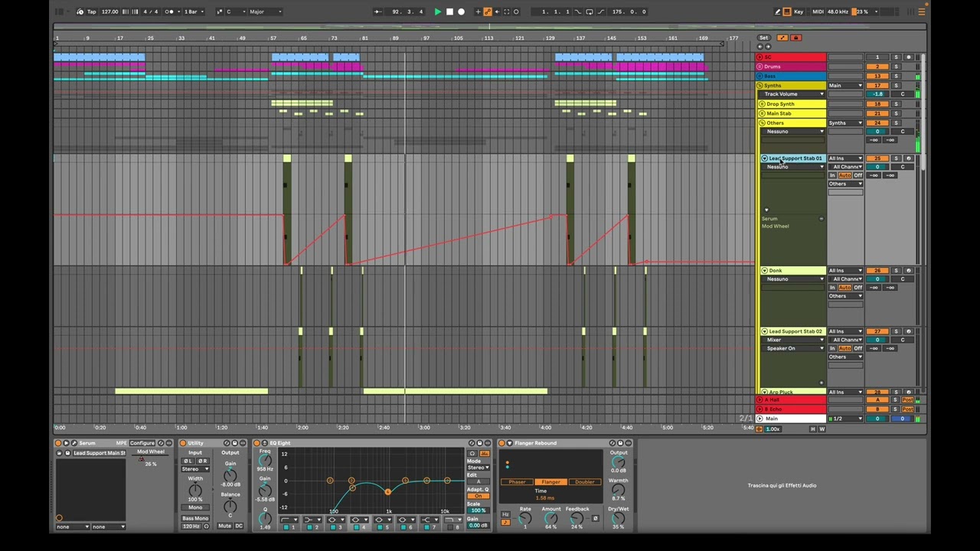Viewport: 980px width, 551px height.
Task: Toggle the Utility device activator
Action: pyautogui.click(x=183, y=443)
